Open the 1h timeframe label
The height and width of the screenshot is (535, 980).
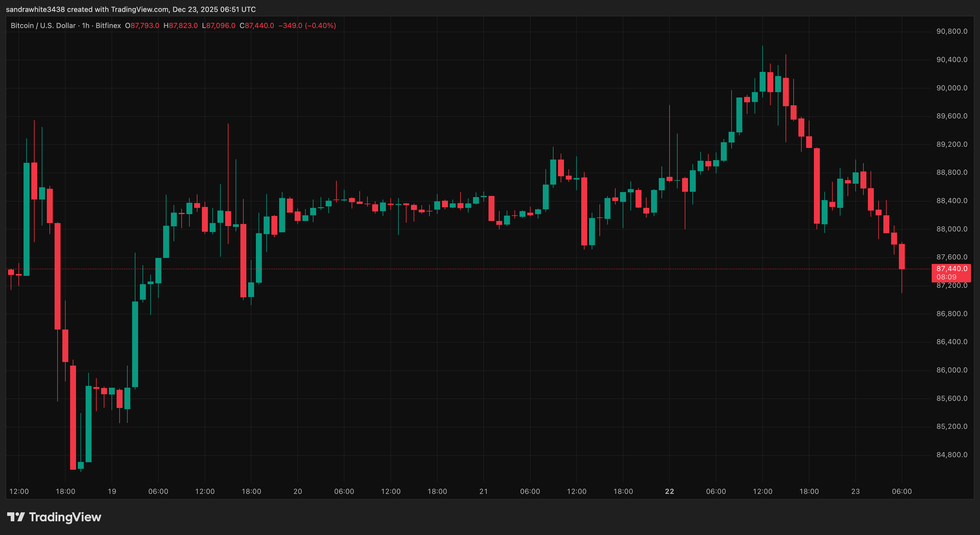coord(85,26)
